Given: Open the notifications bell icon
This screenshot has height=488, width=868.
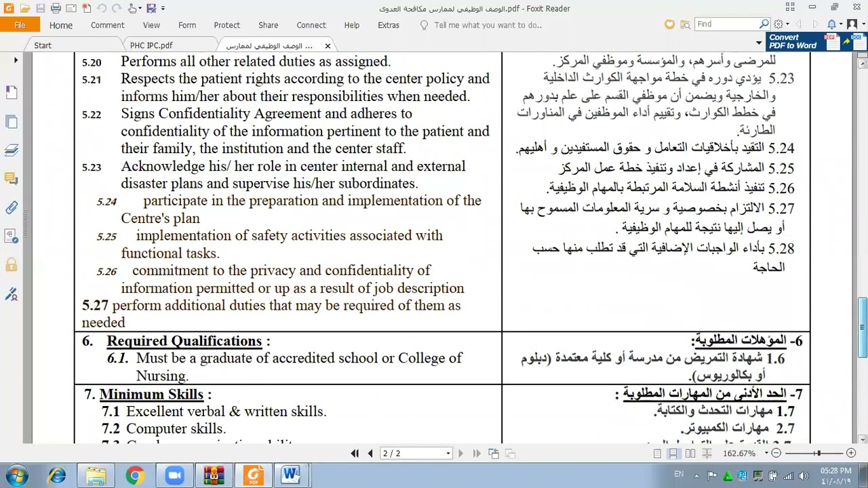Looking at the screenshot, I should 831,24.
